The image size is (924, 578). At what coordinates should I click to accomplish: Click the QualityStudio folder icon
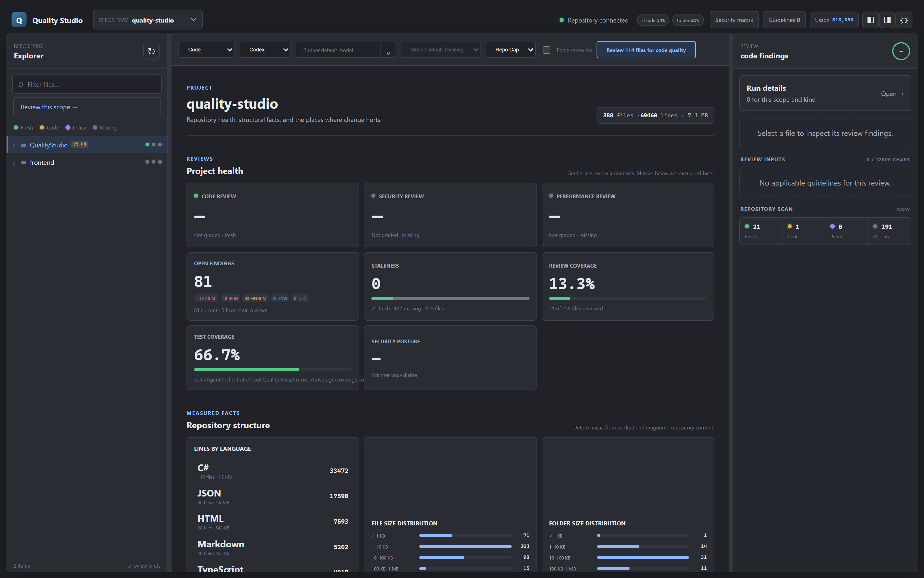(x=24, y=145)
